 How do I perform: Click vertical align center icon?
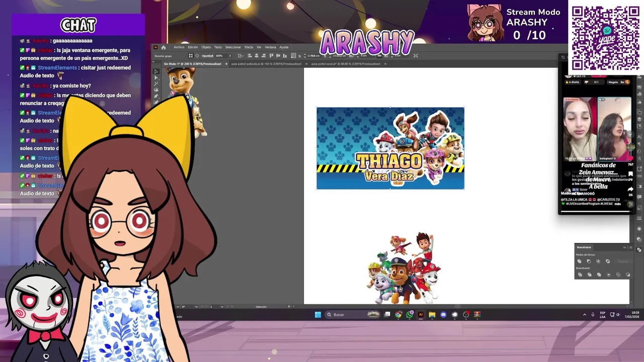click(x=278, y=56)
